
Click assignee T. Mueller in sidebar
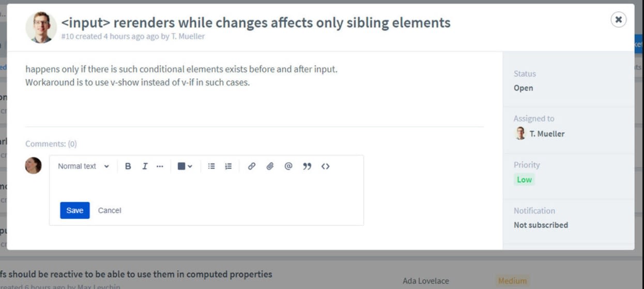coord(546,134)
